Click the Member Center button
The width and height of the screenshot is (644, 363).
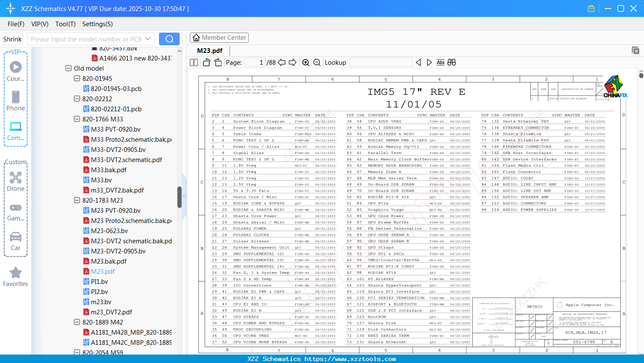pos(219,38)
